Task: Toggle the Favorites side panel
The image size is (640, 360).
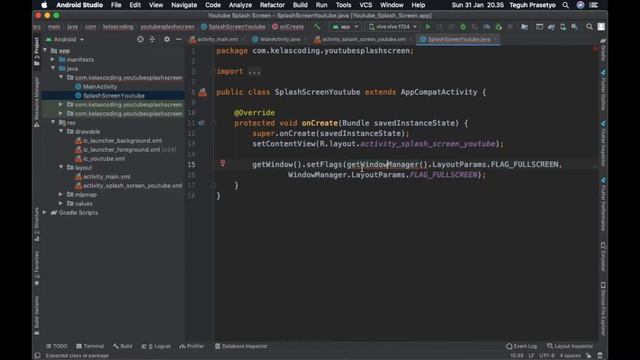Action: pyautogui.click(x=37, y=268)
